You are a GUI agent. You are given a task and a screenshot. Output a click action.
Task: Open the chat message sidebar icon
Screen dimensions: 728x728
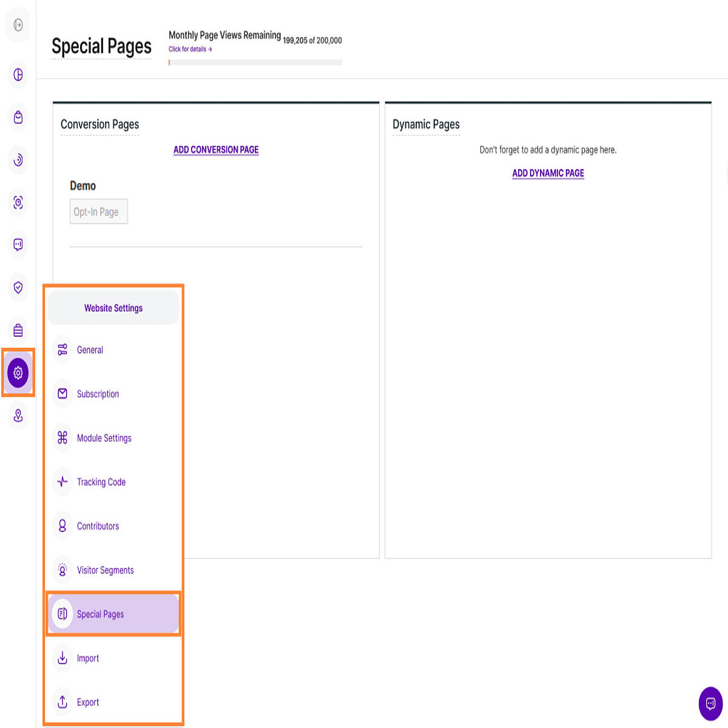point(18,244)
